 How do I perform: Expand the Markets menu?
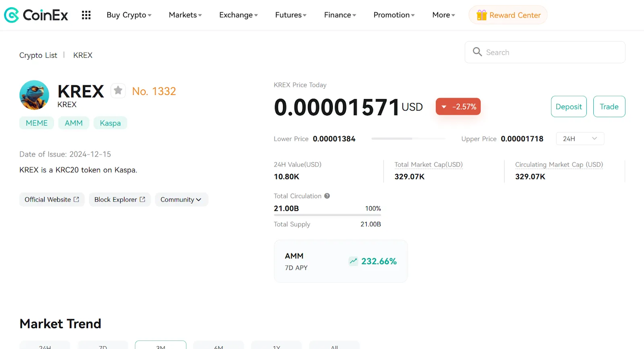click(185, 15)
